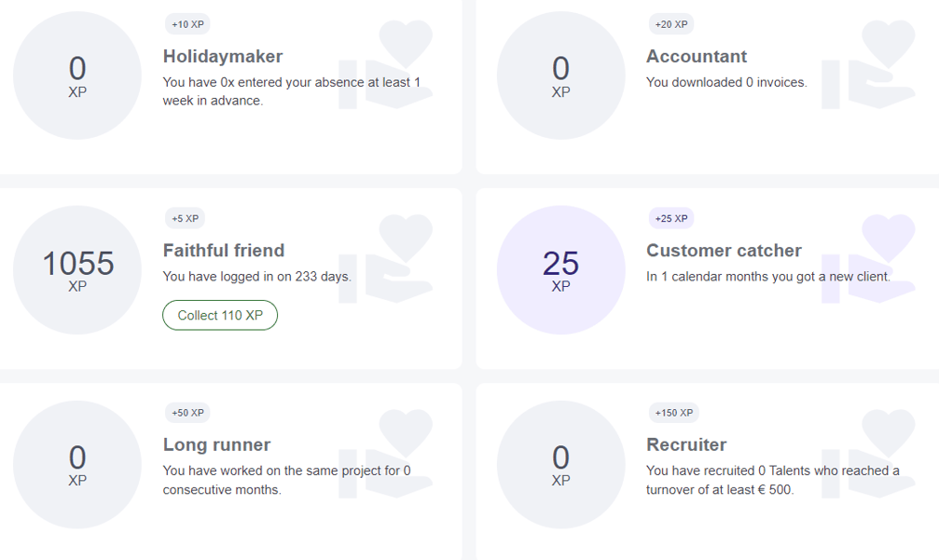Click the Customer catcher 25 XP circle
This screenshot has width=939, height=560.
pos(560,270)
